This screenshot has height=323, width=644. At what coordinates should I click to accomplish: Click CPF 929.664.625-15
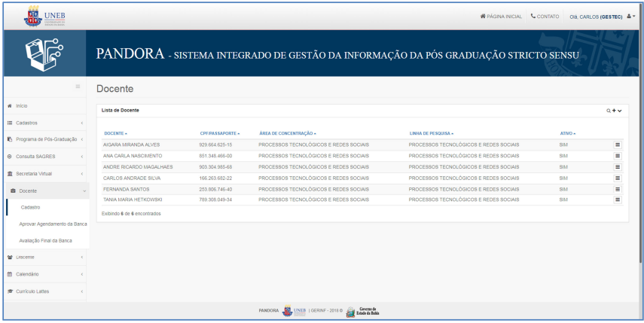click(215, 145)
